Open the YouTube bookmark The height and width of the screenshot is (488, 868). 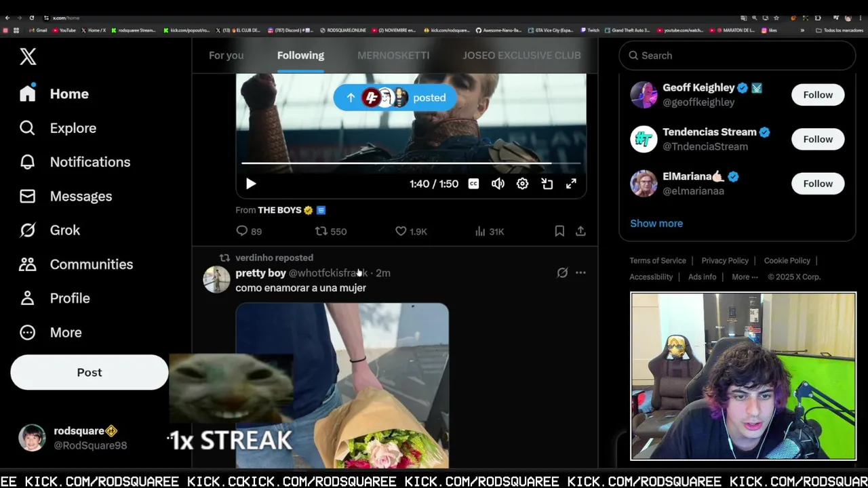tap(64, 30)
